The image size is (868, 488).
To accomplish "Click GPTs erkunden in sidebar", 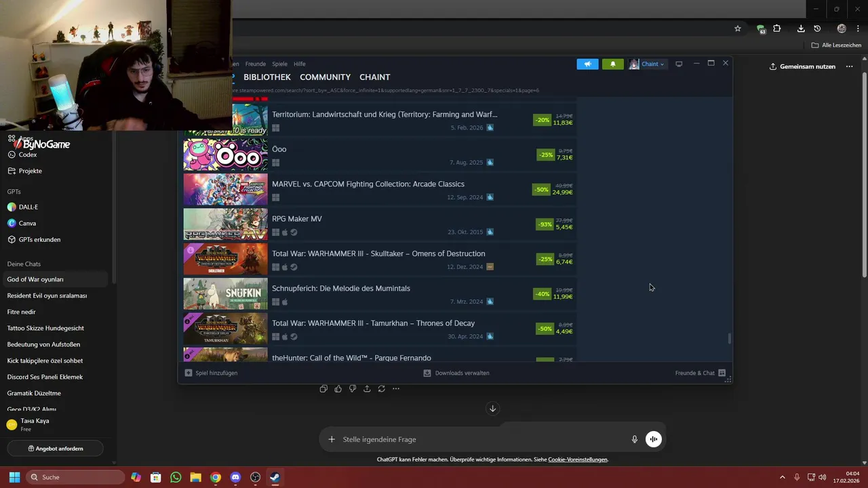I will point(39,239).
